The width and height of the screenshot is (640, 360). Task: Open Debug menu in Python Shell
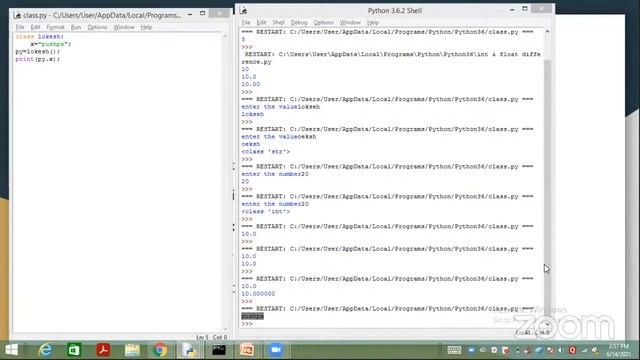[x=299, y=22]
